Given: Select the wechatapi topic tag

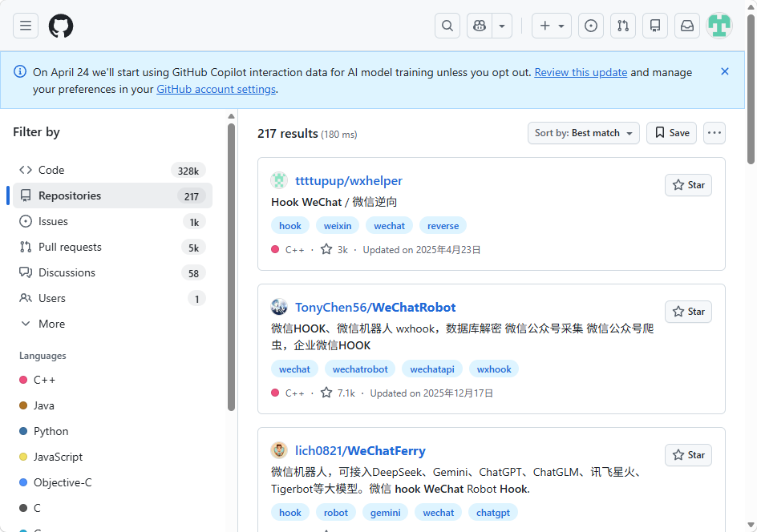Looking at the screenshot, I should [x=432, y=369].
